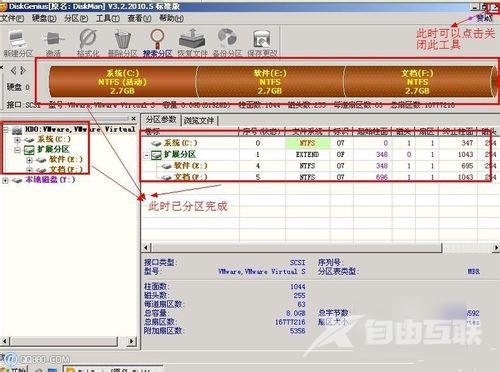Minimize the DiskGenius window
The width and height of the screenshot is (500, 372).
(475, 7)
